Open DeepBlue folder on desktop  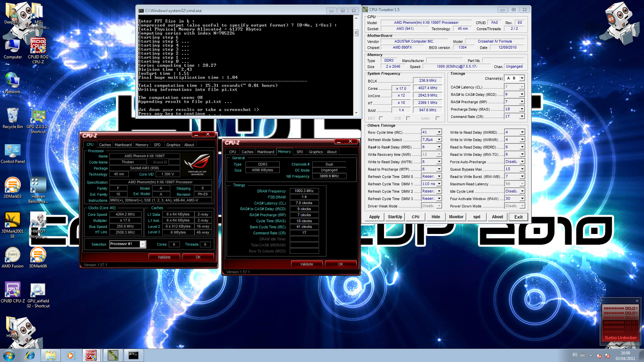[12, 14]
